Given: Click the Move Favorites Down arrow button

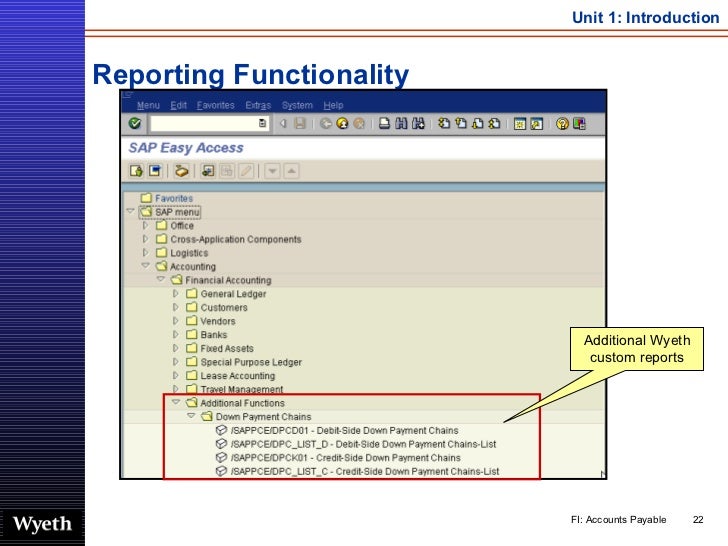Looking at the screenshot, I should pyautogui.click(x=273, y=171).
